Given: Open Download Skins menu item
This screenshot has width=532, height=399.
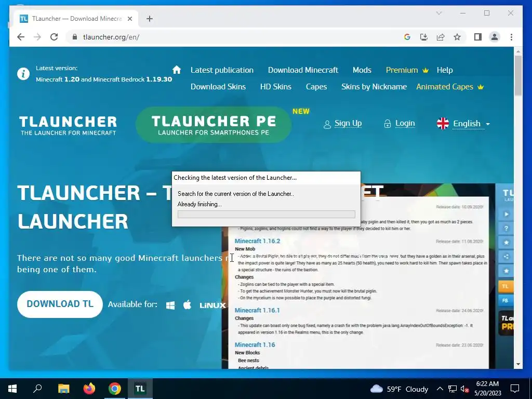Looking at the screenshot, I should click(x=218, y=87).
